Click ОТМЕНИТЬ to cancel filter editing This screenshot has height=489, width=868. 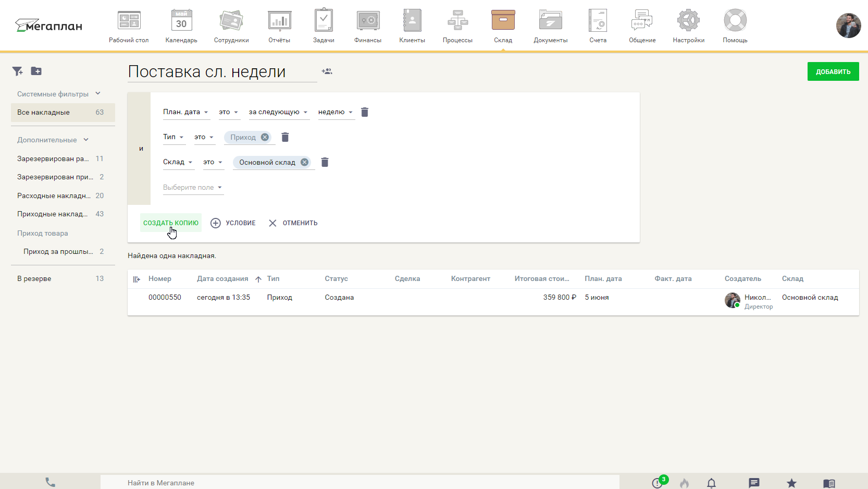coord(293,223)
